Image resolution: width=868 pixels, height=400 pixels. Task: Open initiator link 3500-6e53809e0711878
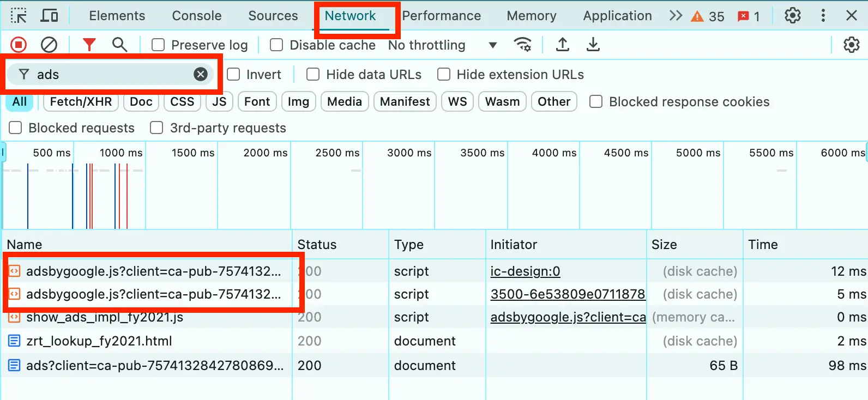point(568,294)
